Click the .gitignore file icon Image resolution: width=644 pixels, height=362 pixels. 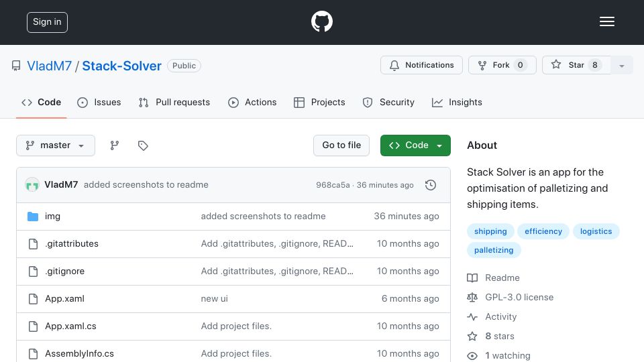(x=33, y=271)
